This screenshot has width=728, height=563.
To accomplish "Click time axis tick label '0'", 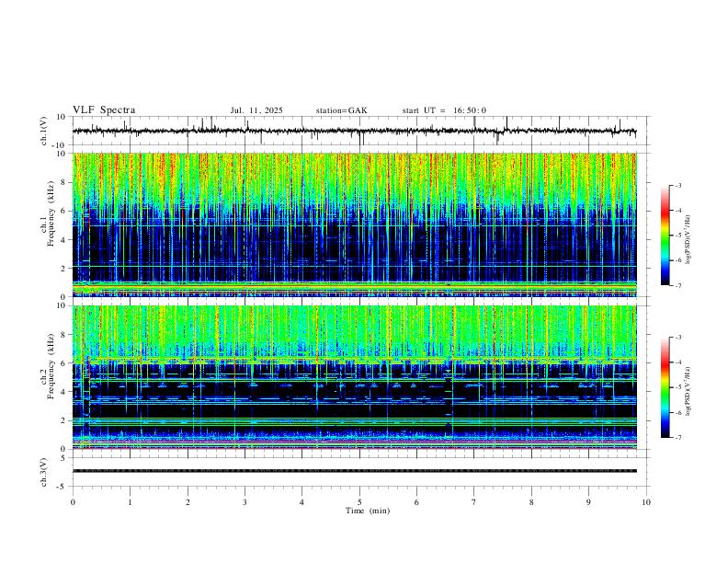I will (73, 502).
